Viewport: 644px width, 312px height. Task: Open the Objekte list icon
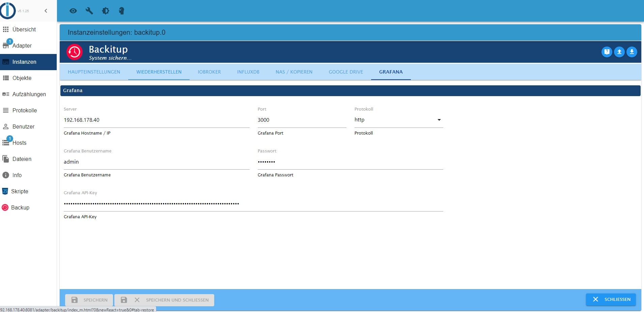[6, 78]
